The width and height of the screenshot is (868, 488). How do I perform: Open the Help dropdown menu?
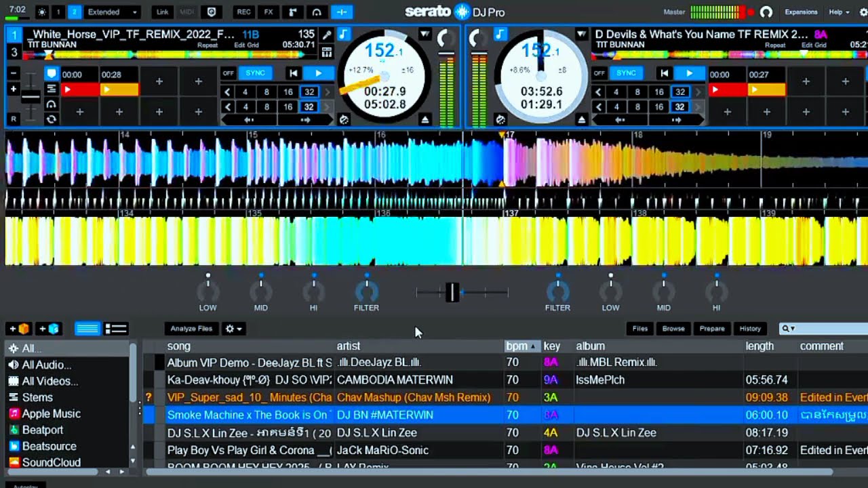pyautogui.click(x=839, y=12)
